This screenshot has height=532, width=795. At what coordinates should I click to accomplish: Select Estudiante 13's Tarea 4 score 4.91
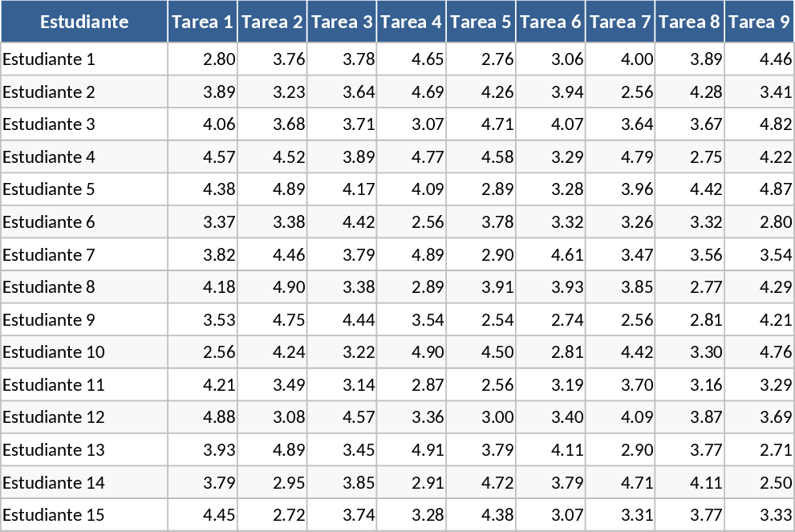(x=427, y=450)
